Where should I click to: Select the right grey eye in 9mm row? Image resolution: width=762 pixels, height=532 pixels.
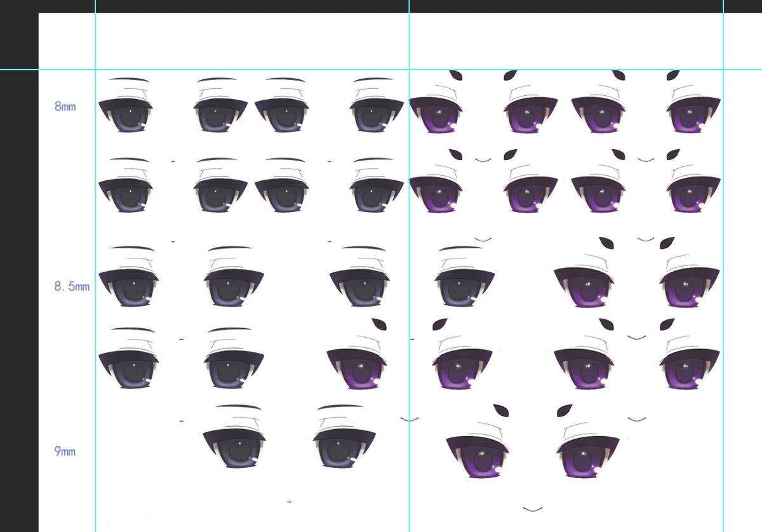(344, 447)
